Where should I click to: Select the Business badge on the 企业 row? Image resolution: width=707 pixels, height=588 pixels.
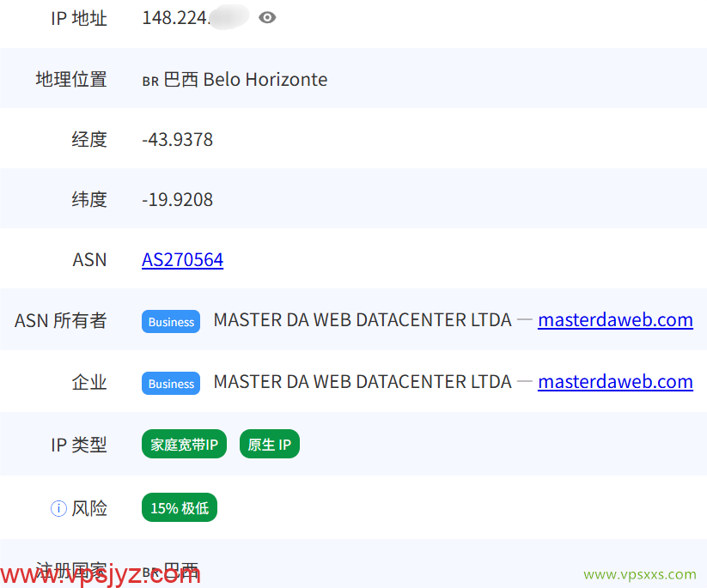170,383
